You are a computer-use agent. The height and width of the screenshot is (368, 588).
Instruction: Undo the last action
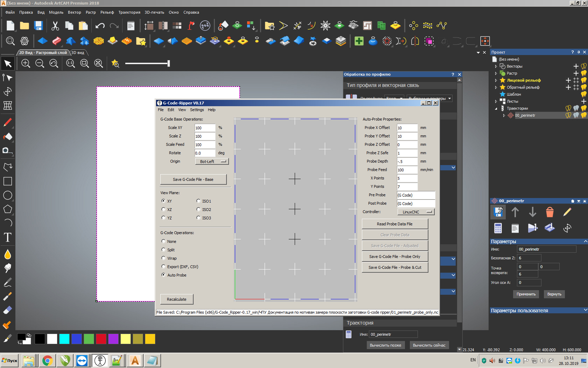pyautogui.click(x=100, y=26)
